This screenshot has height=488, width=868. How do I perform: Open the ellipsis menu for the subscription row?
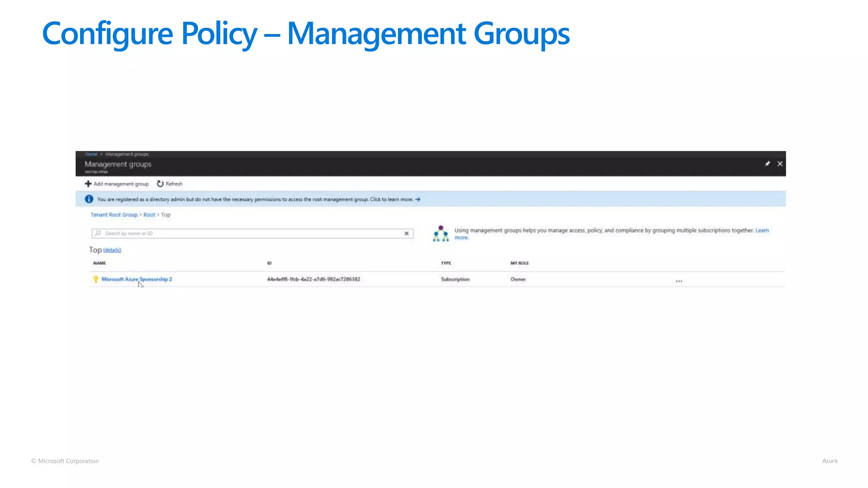(679, 281)
